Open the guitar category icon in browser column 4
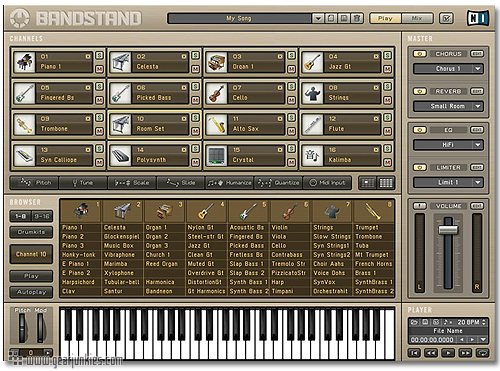 (x=206, y=211)
